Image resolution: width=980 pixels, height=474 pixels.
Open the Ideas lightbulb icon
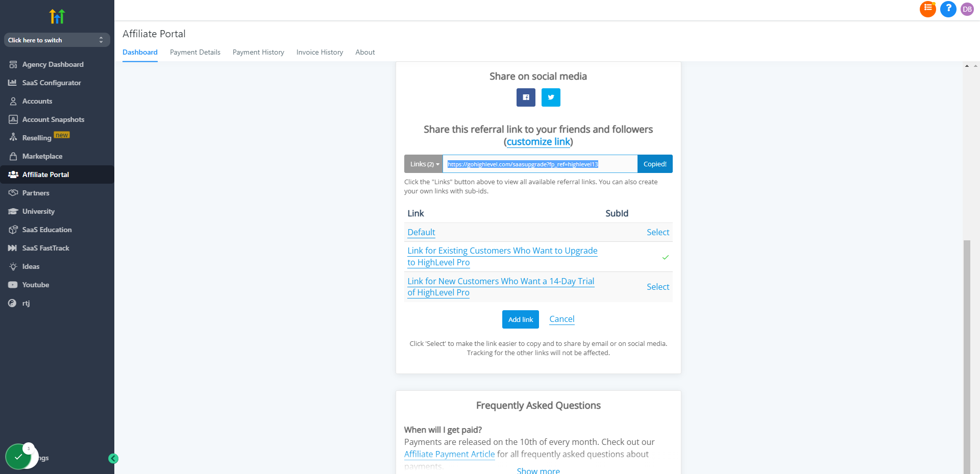tap(13, 266)
